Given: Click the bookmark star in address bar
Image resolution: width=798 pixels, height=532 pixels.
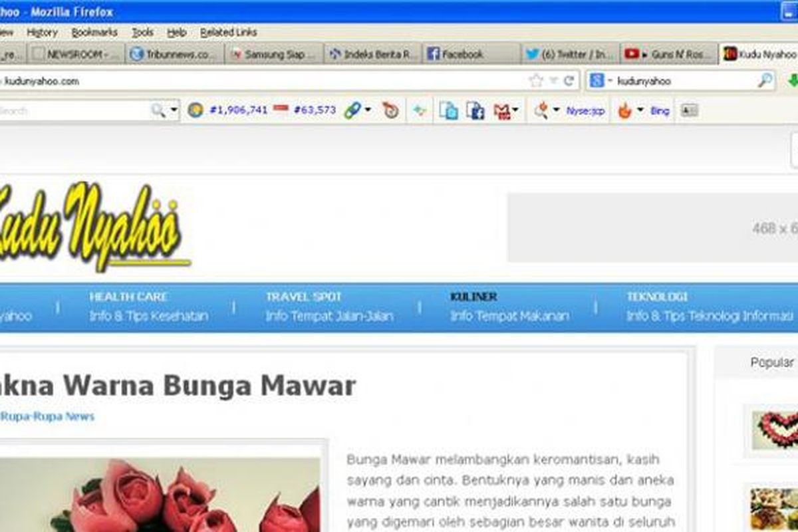Looking at the screenshot, I should pyautogui.click(x=536, y=81).
